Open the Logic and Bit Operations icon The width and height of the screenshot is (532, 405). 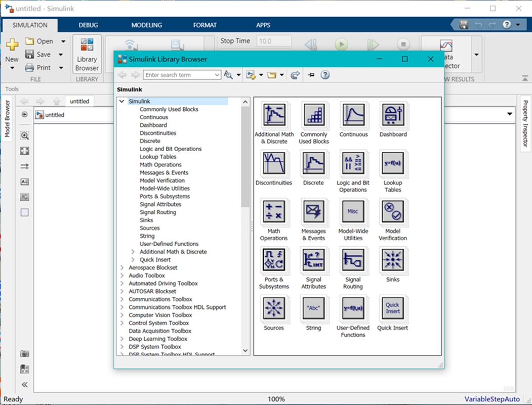coord(353,163)
